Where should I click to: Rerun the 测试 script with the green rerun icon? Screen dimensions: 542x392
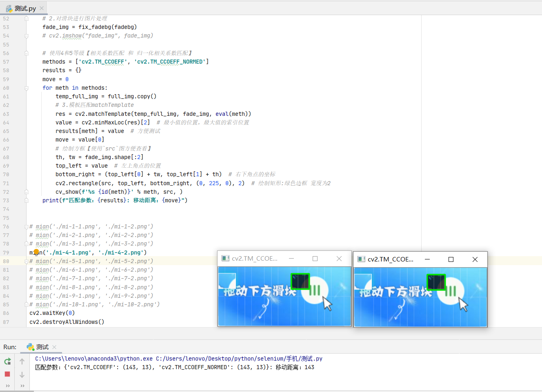[7, 361]
